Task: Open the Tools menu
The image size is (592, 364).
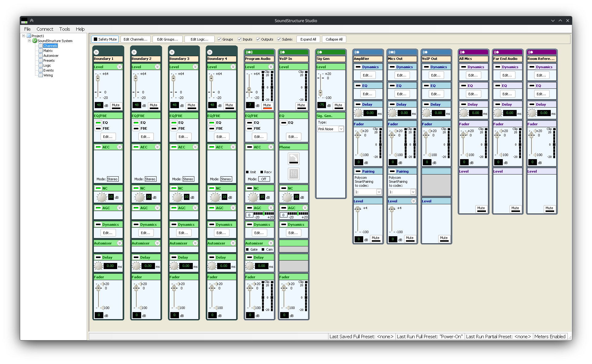Action: tap(64, 29)
